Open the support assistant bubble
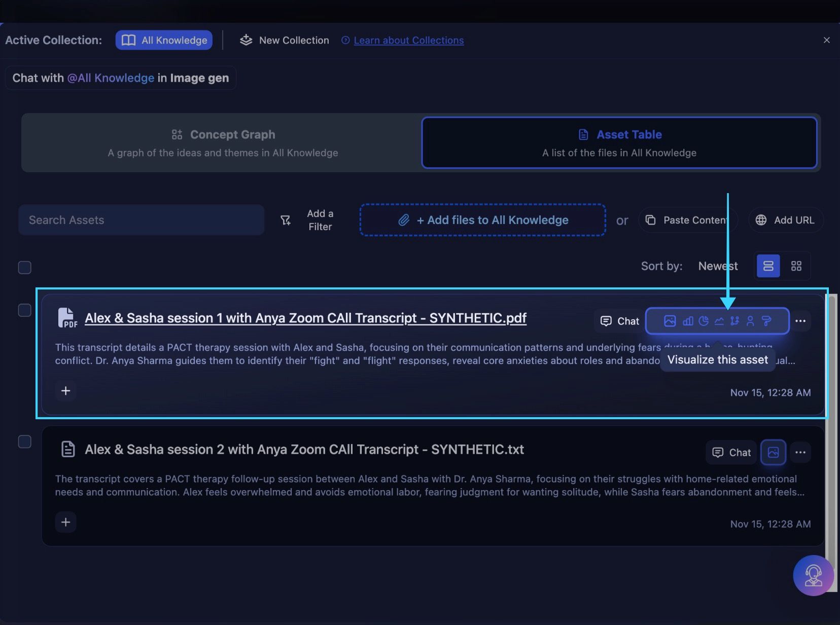Viewport: 840px width, 625px height. (813, 575)
